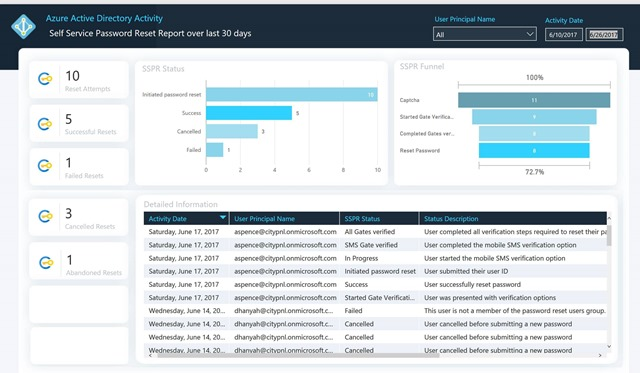The image size is (640, 373).
Task: Sort by SSPR Status column header
Action: pos(379,219)
